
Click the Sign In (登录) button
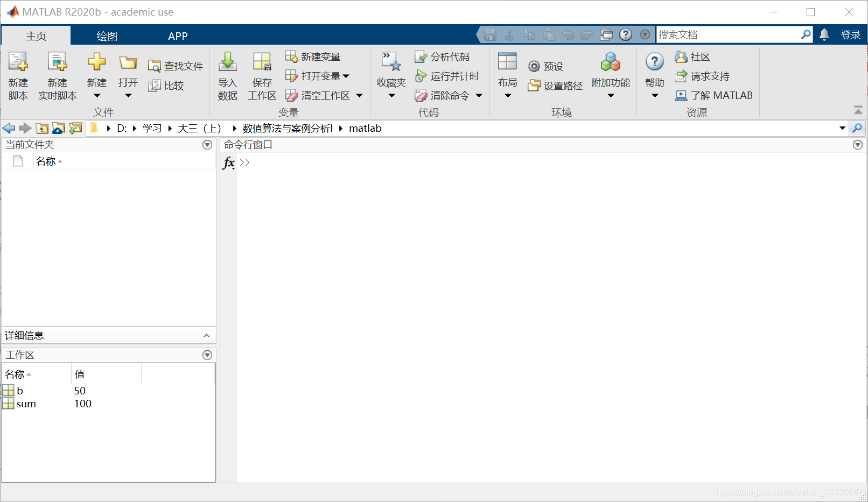click(851, 35)
